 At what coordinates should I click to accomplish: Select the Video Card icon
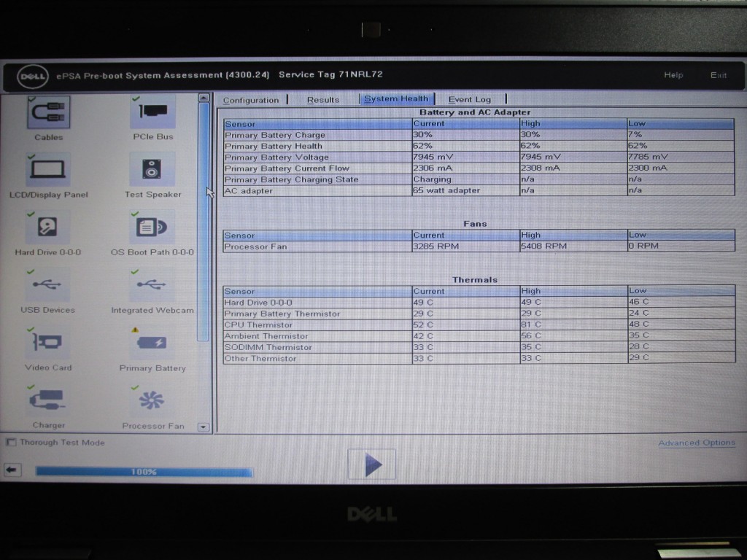(x=48, y=343)
